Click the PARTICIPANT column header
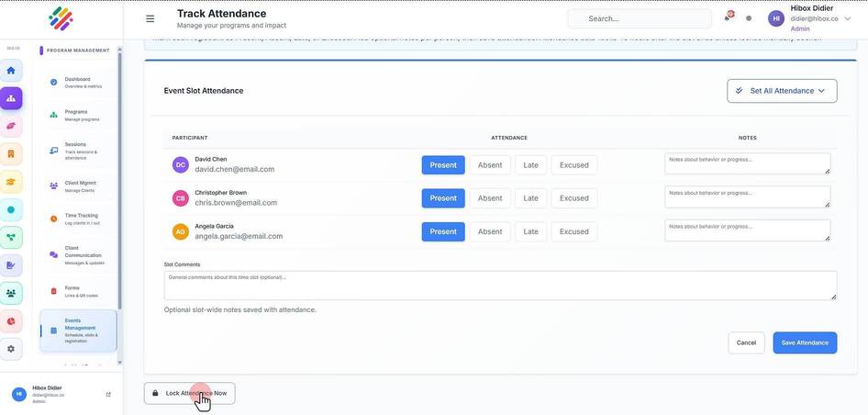This screenshot has width=868, height=415. click(x=190, y=138)
